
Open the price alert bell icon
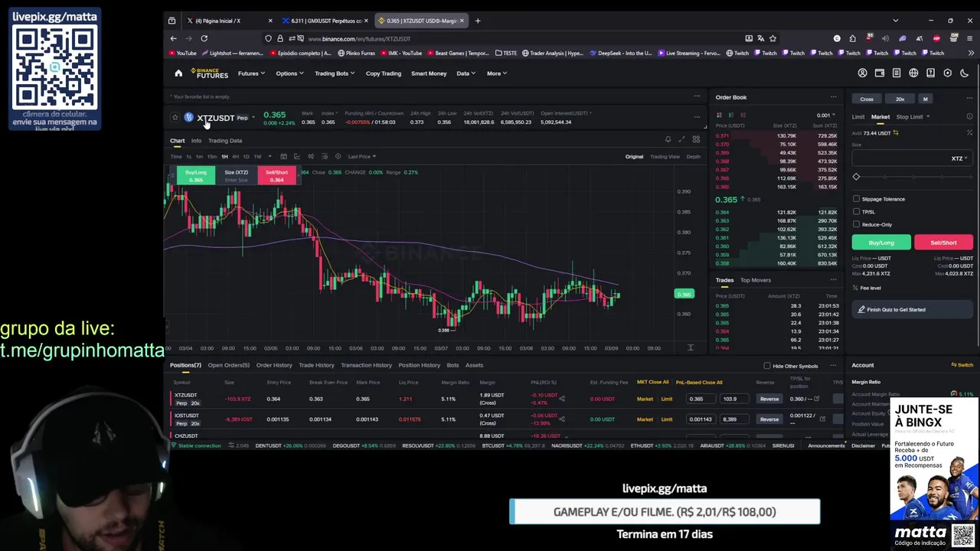pyautogui.click(x=668, y=139)
